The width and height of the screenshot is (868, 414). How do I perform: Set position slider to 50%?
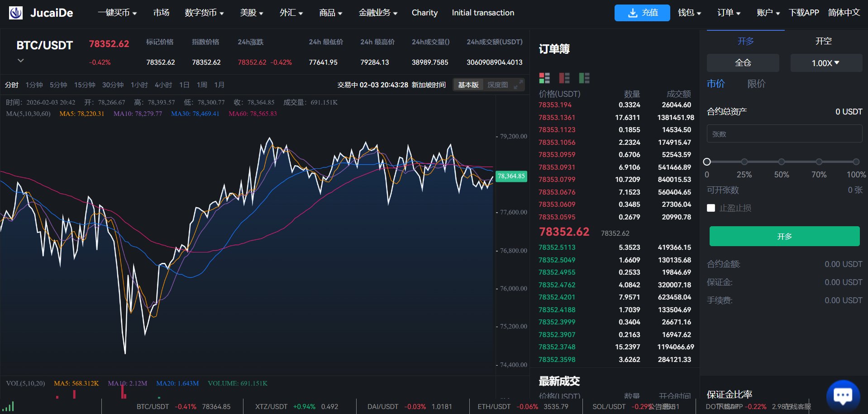pyautogui.click(x=782, y=162)
